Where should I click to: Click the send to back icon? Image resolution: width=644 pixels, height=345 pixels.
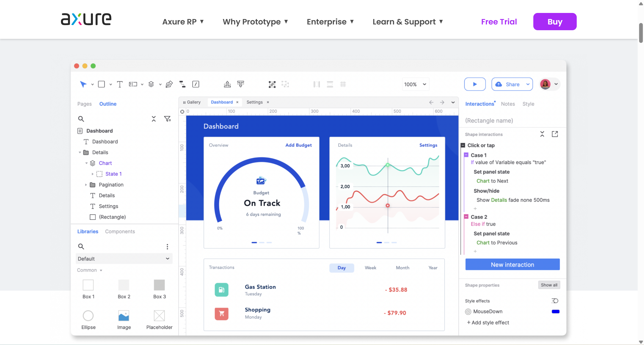(x=241, y=84)
